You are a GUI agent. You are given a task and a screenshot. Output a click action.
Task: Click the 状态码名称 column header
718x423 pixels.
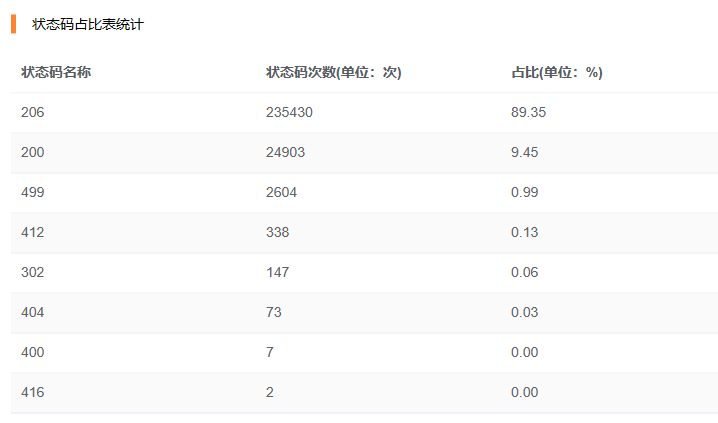click(x=57, y=73)
